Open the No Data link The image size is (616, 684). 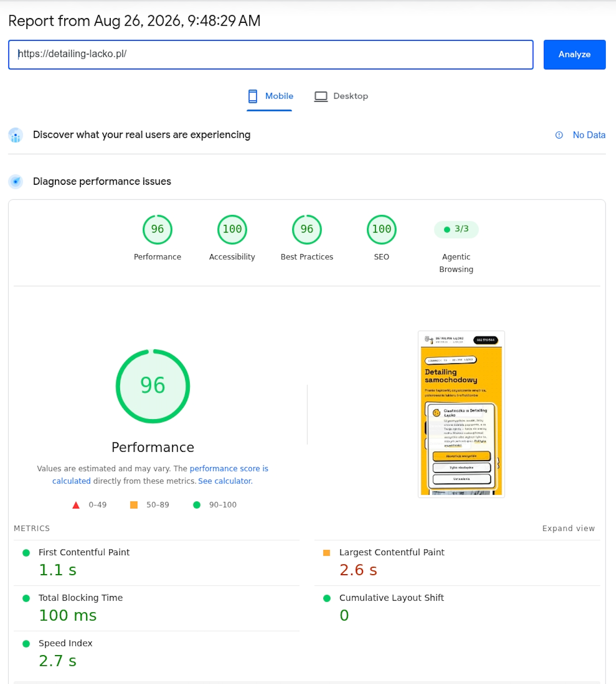(x=589, y=135)
